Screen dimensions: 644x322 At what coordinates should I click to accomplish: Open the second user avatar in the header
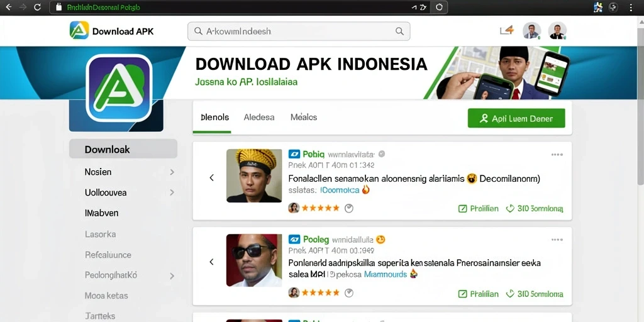click(x=557, y=31)
